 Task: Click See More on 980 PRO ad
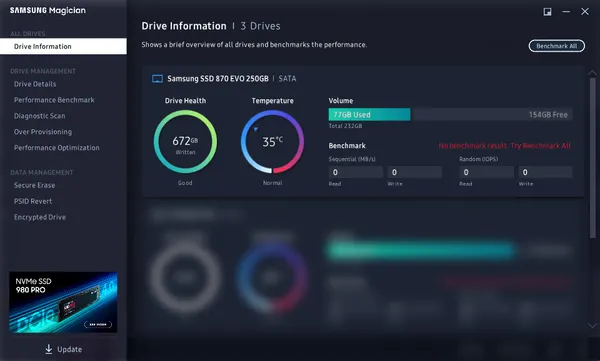click(98, 324)
